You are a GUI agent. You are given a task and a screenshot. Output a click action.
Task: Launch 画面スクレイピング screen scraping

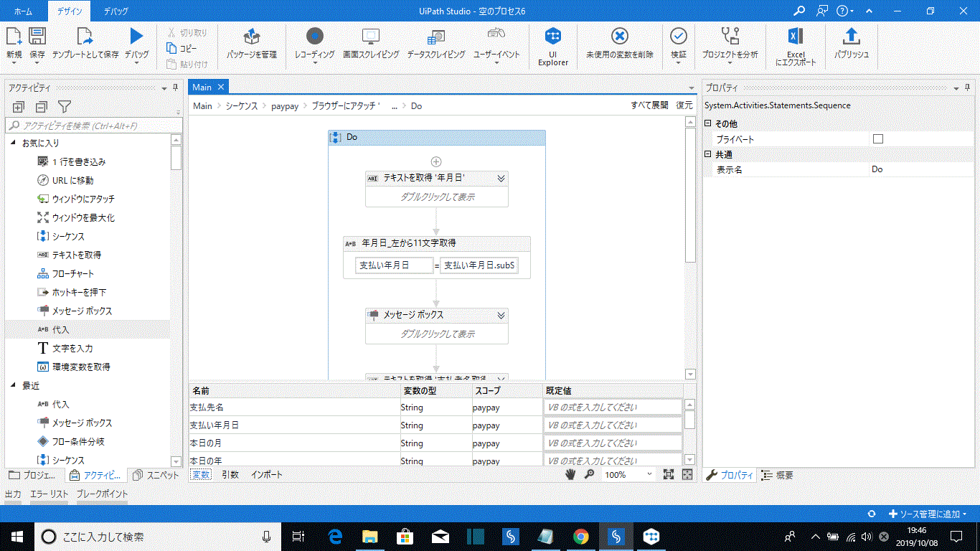(x=371, y=36)
